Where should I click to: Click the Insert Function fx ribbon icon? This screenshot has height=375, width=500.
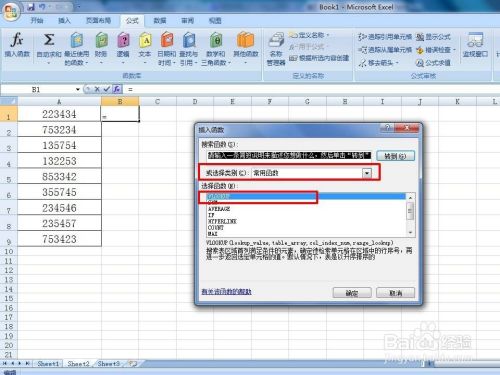[x=17, y=45]
